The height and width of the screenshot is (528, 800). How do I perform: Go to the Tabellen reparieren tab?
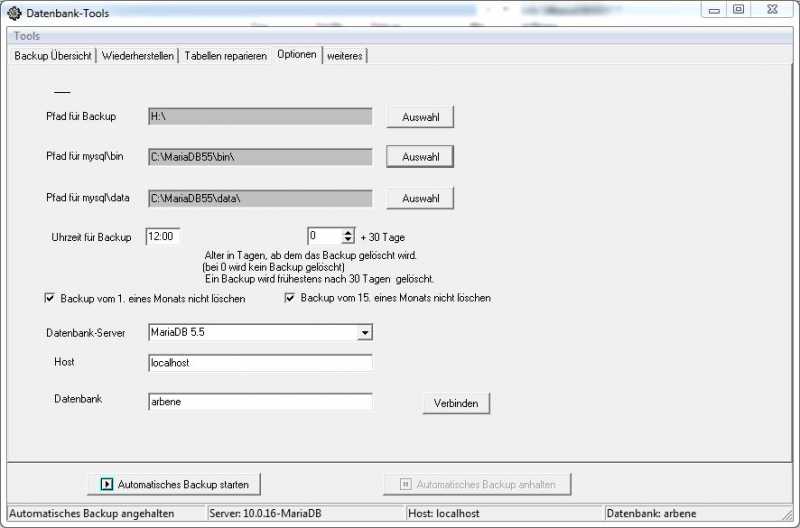225,56
